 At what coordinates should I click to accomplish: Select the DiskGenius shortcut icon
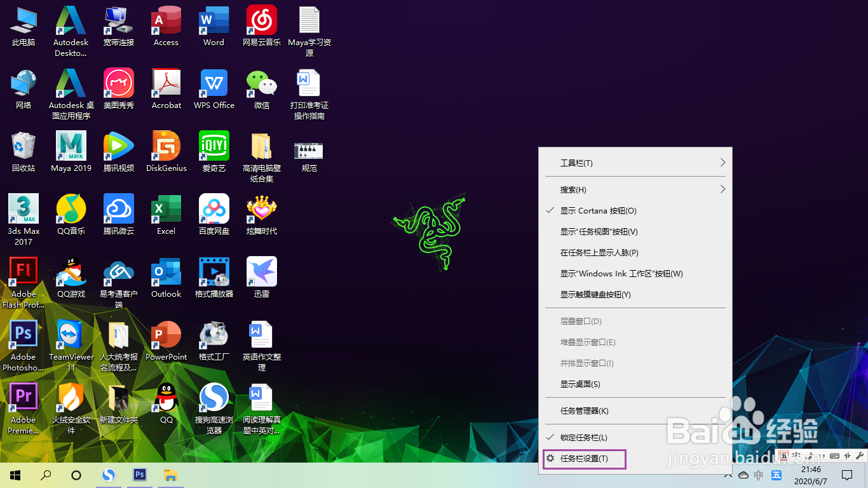[166, 152]
